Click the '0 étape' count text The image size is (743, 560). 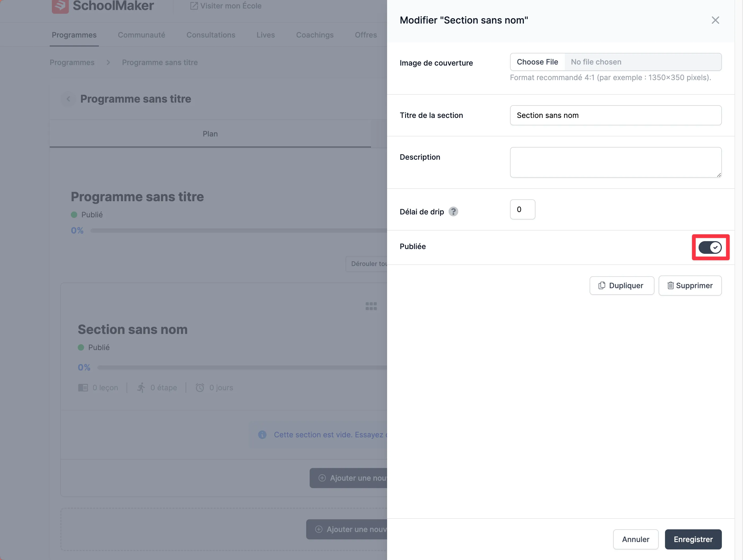click(164, 388)
